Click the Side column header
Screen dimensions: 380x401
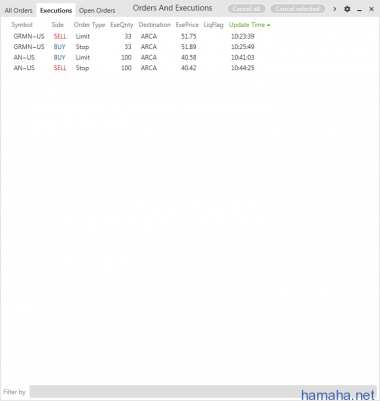[x=58, y=25]
